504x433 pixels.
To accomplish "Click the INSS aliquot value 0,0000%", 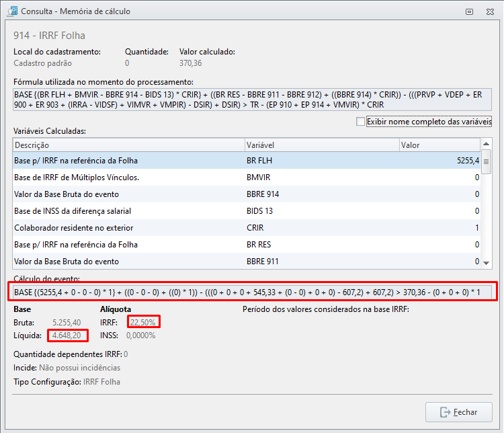I will [x=141, y=336].
